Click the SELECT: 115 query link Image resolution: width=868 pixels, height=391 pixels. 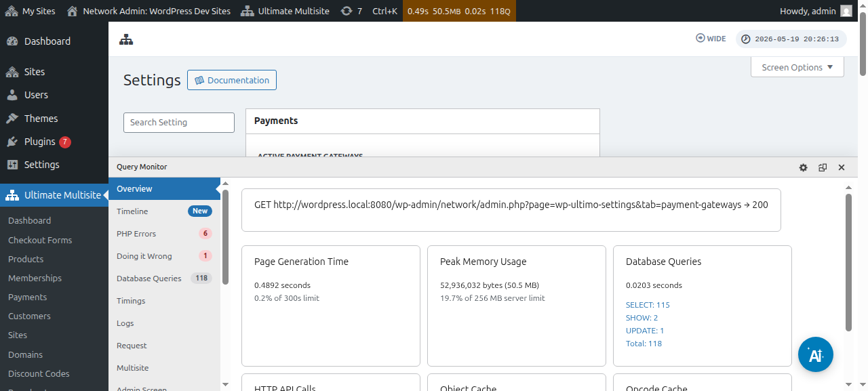pyautogui.click(x=648, y=305)
